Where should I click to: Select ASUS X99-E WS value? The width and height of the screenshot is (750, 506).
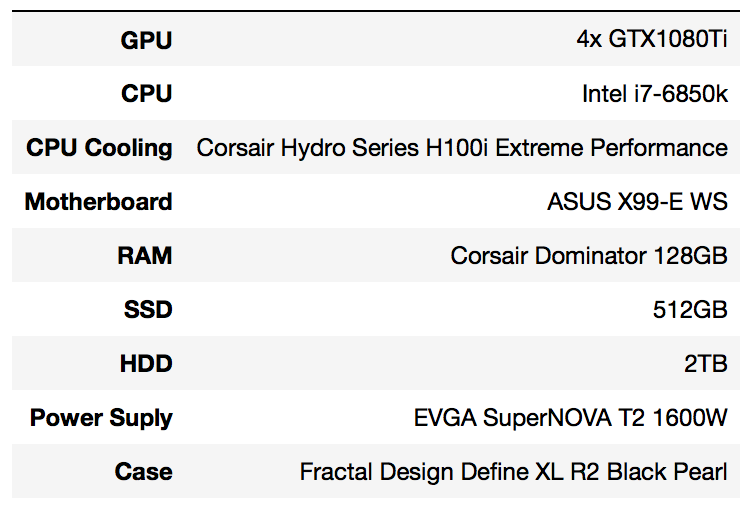coord(638,201)
